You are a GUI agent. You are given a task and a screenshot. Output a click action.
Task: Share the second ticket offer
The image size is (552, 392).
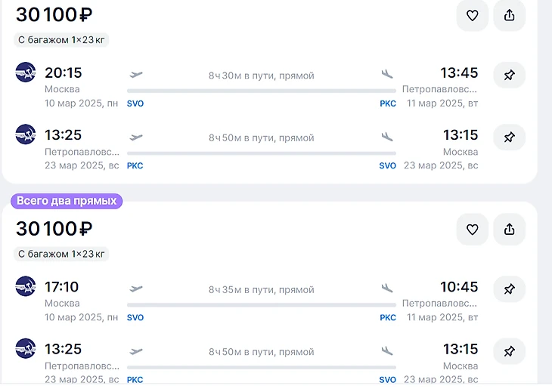509,229
